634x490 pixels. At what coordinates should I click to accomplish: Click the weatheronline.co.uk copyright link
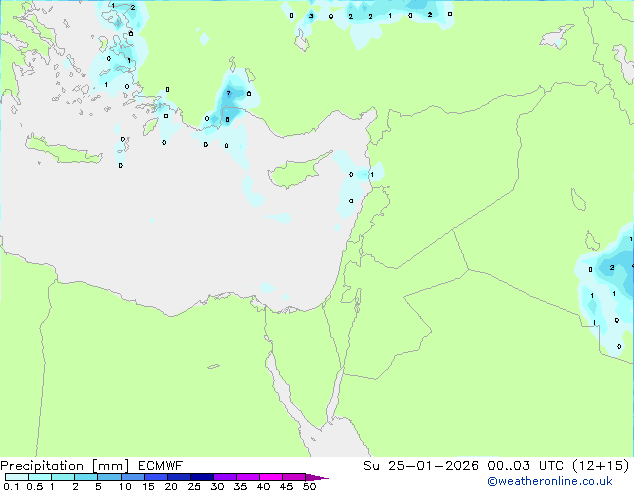click(x=550, y=481)
